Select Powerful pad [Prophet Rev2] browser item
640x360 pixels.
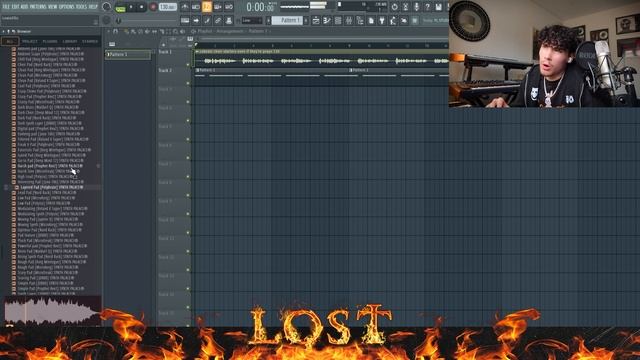point(52,246)
